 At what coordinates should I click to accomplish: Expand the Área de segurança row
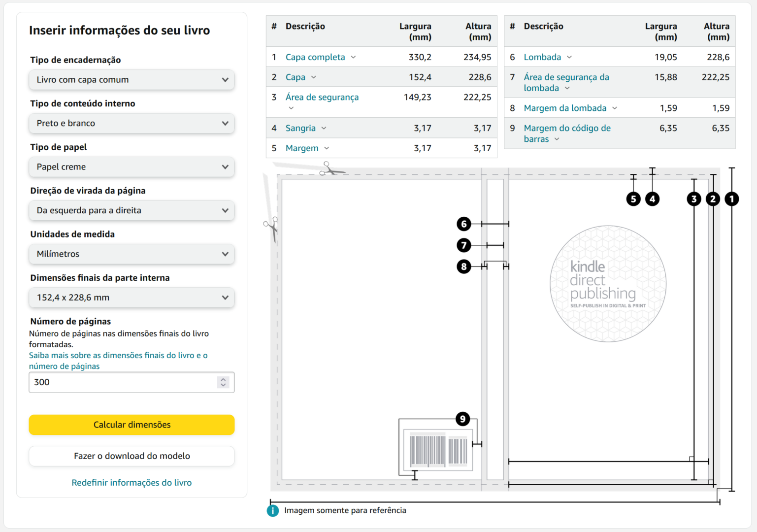click(322, 102)
